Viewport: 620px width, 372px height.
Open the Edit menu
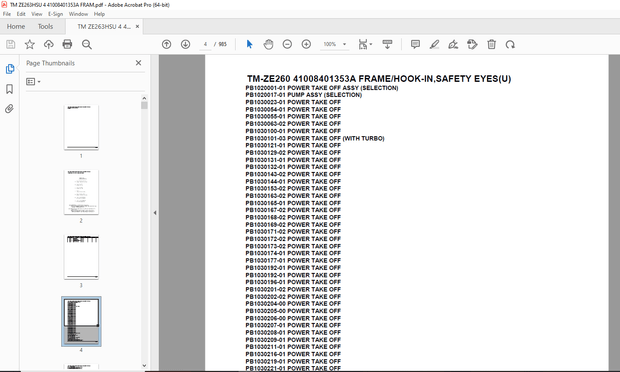coord(21,14)
